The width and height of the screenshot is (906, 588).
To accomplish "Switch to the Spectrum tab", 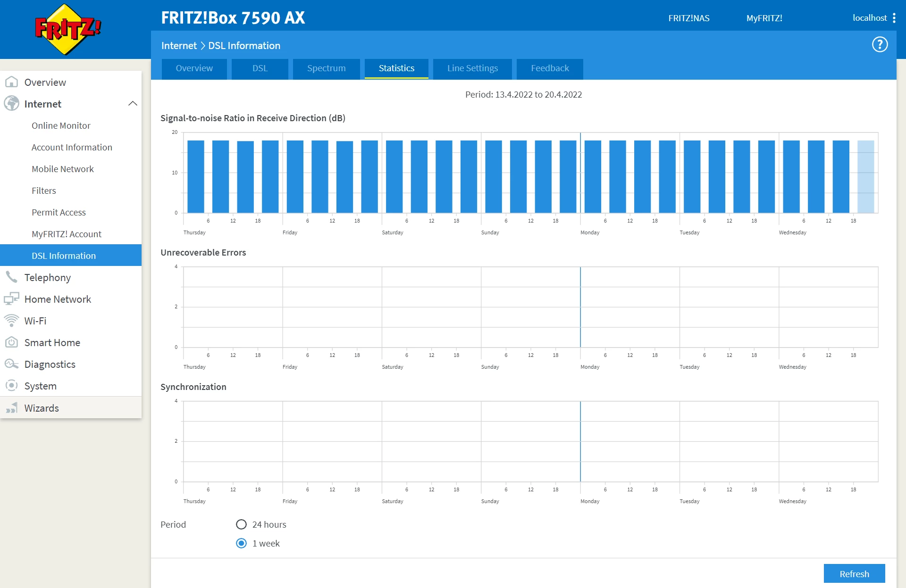I will [326, 68].
